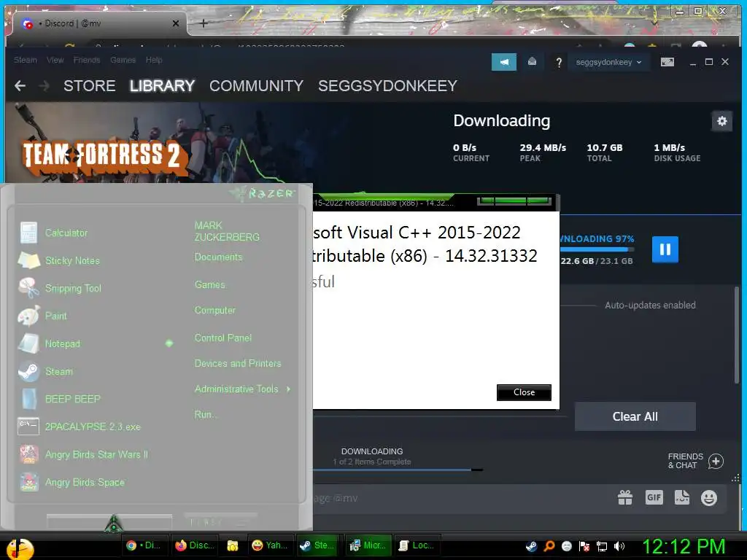Click the start menu search box
Image resolution: width=747 pixels, height=560 pixels.
[x=109, y=521]
